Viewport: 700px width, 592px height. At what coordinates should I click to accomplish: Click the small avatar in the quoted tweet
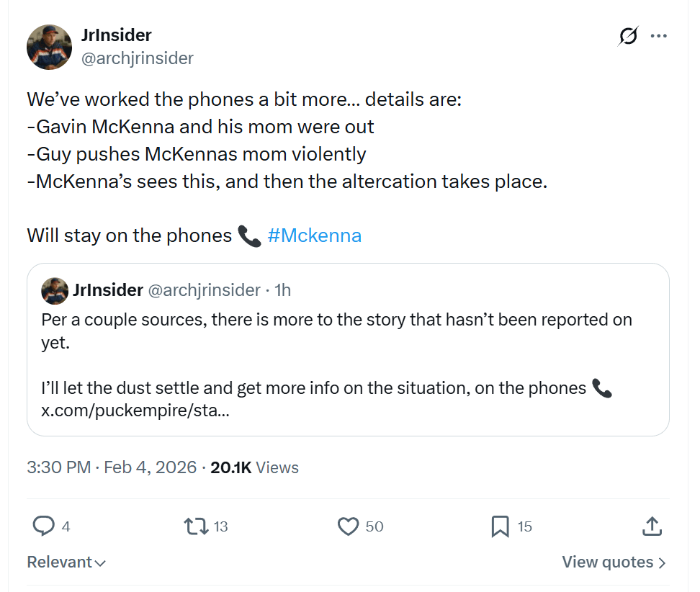point(55,290)
